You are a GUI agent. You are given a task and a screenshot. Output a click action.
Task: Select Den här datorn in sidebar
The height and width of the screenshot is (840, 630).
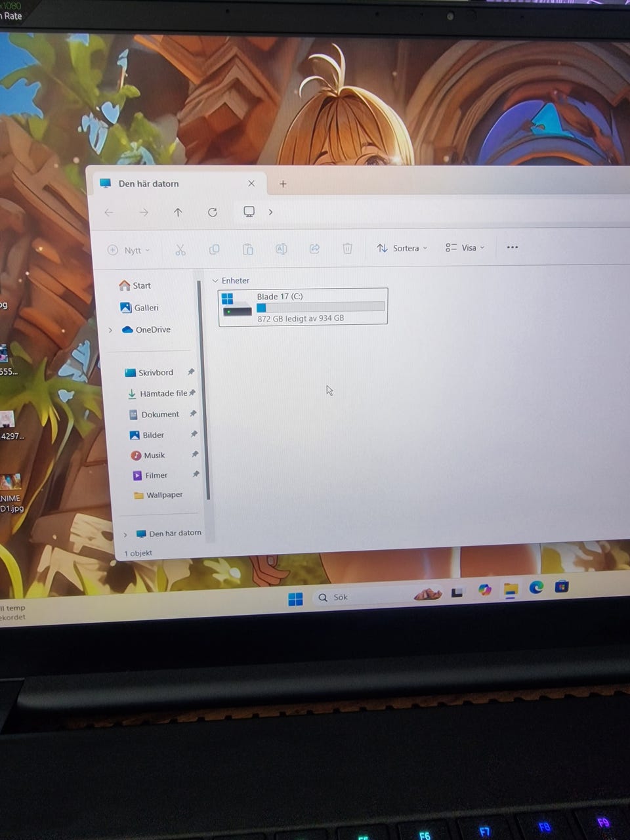169,534
